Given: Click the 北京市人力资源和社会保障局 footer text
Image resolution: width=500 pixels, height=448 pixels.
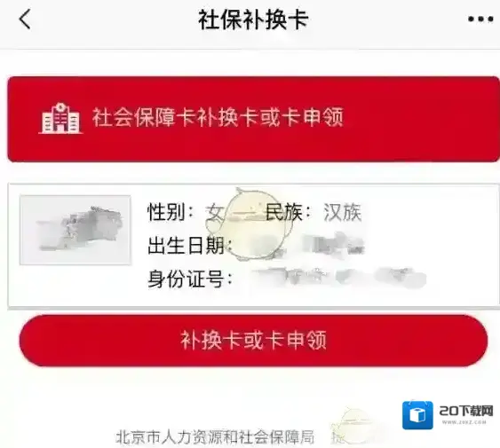Looking at the screenshot, I should 215,436.
